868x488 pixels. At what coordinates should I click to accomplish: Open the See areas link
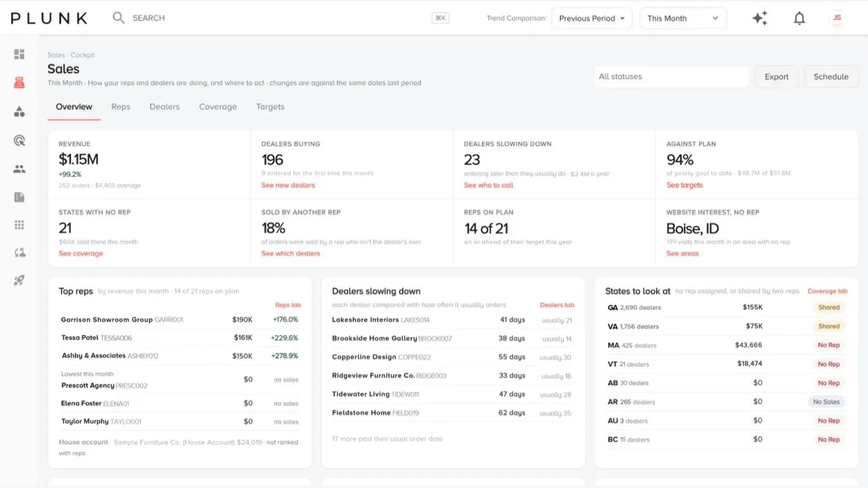click(x=683, y=254)
